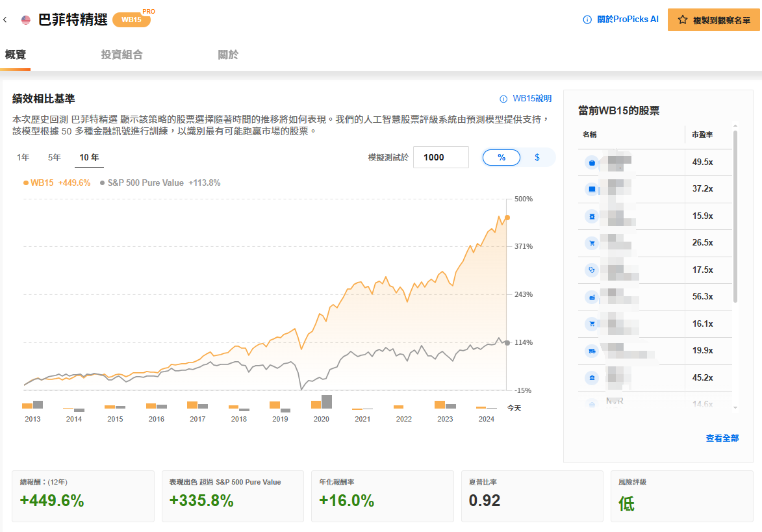Go back using the left chevron arrow
This screenshot has width=762, height=532.
coord(5,20)
